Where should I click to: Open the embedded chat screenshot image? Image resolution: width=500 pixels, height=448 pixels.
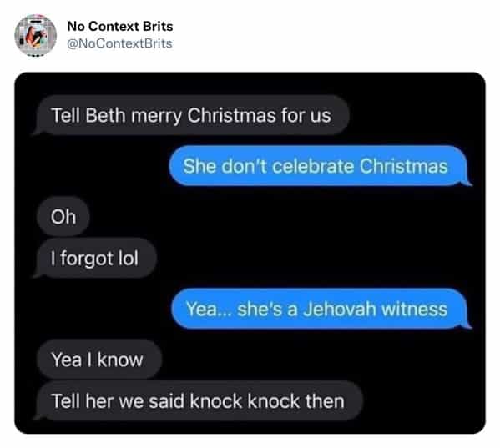(250, 253)
